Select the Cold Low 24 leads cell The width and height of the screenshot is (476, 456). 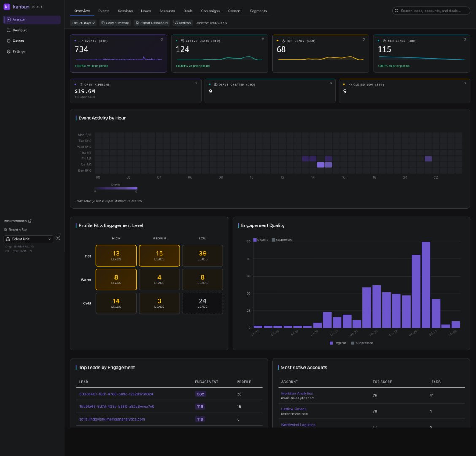pos(203,303)
